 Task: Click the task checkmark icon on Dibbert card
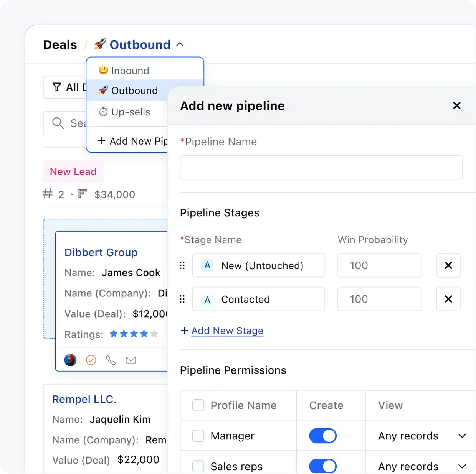[x=91, y=360]
